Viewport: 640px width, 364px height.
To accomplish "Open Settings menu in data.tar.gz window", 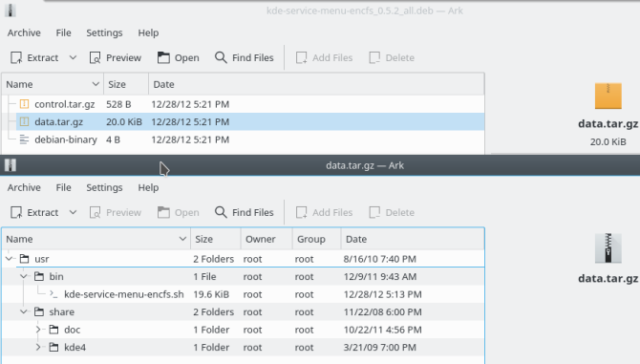I will (x=104, y=187).
